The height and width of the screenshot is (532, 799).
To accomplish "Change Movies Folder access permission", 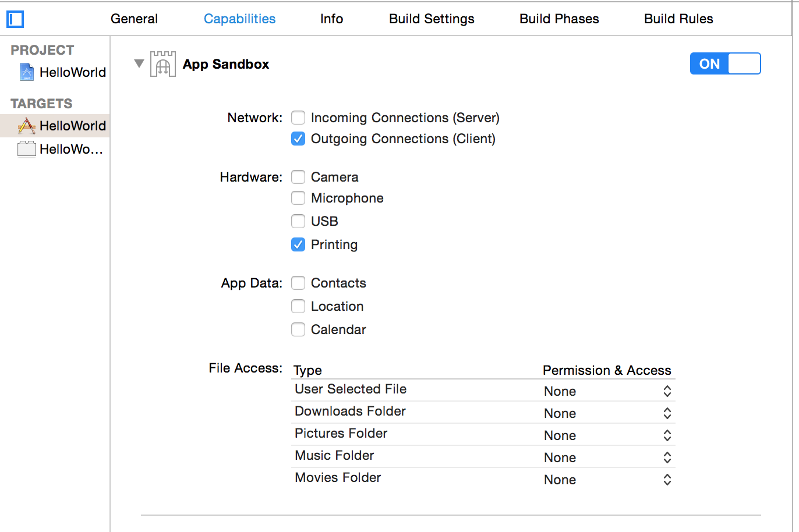I will pos(667,480).
